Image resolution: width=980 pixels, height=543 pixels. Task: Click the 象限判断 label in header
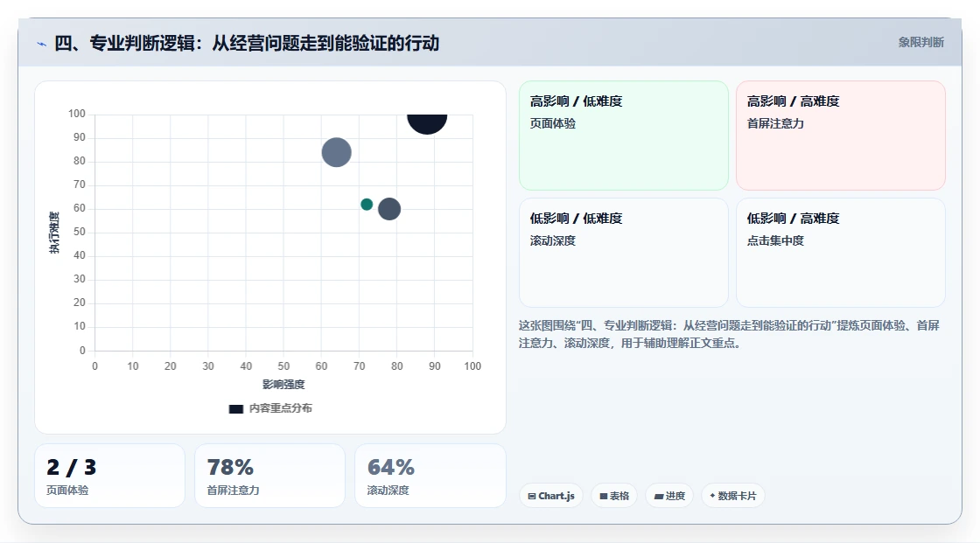point(920,43)
